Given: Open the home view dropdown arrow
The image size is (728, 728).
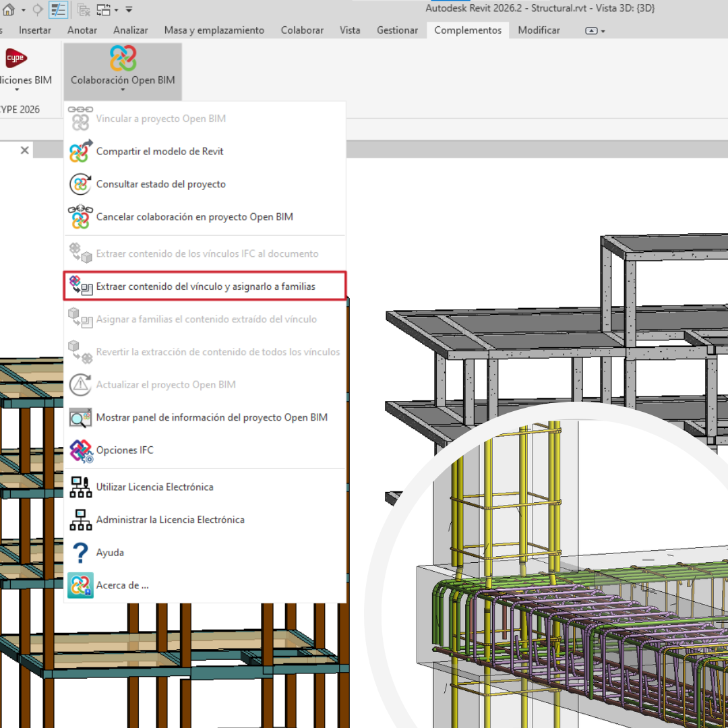Looking at the screenshot, I should click(23, 10).
